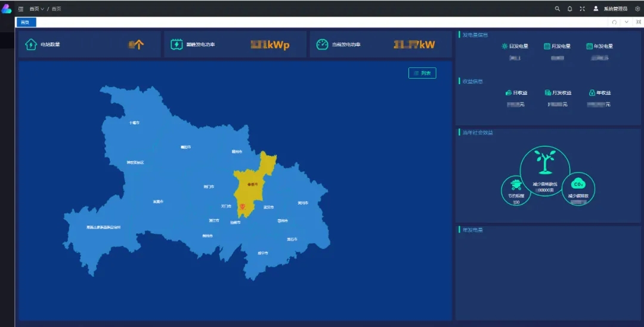Click the tree icon for 减少森林砍伐

[x=544, y=163]
